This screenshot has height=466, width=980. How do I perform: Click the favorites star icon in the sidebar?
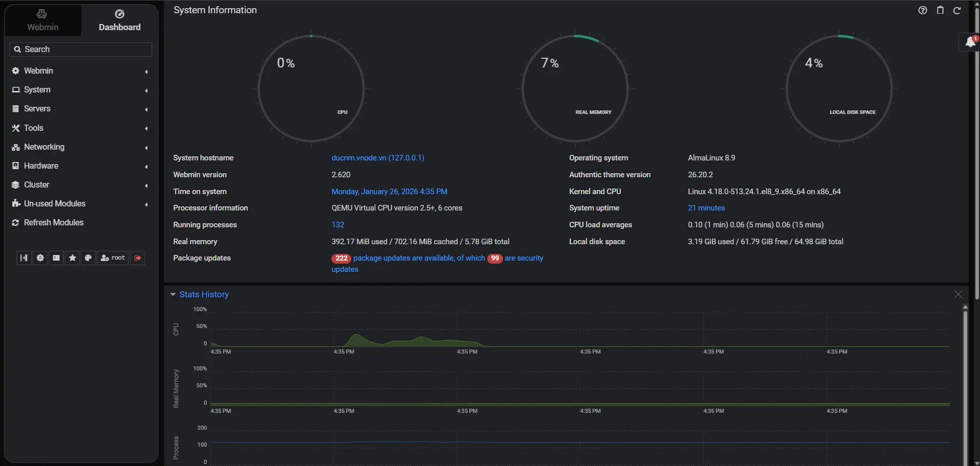[72, 258]
